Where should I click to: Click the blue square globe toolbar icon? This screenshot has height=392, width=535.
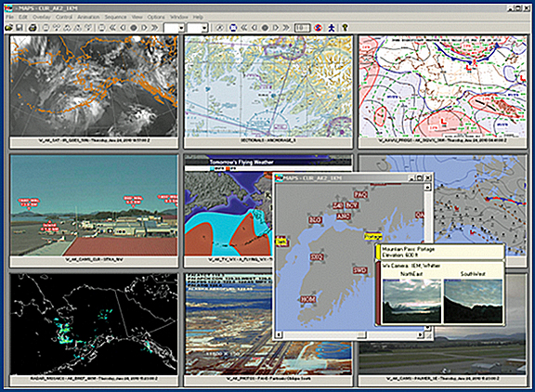click(233, 28)
